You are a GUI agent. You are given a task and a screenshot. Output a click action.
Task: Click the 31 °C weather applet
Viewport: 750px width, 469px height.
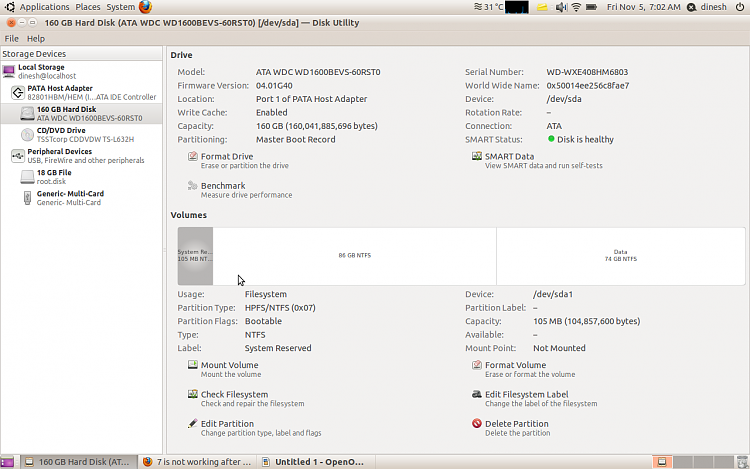pyautogui.click(x=488, y=7)
